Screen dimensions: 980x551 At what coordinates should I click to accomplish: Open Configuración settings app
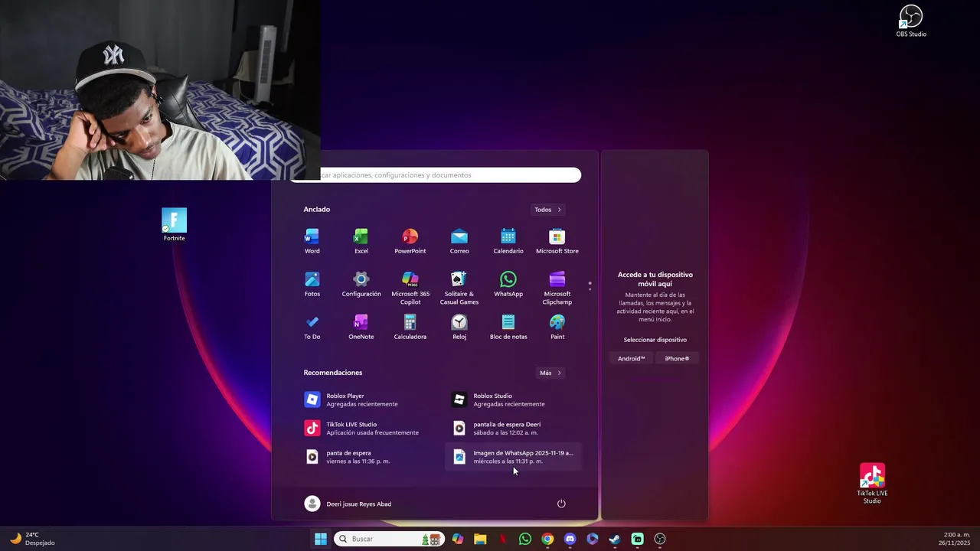click(361, 284)
